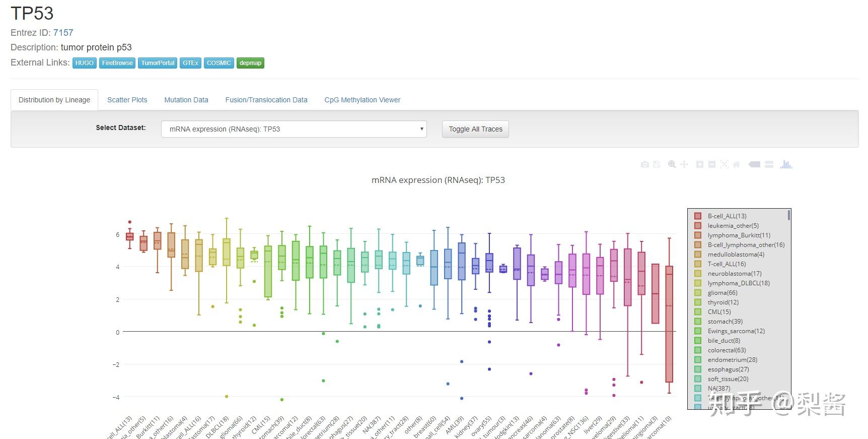Open the CpG Methylation Viewer tab
Image resolution: width=868 pixels, height=439 pixels.
362,100
